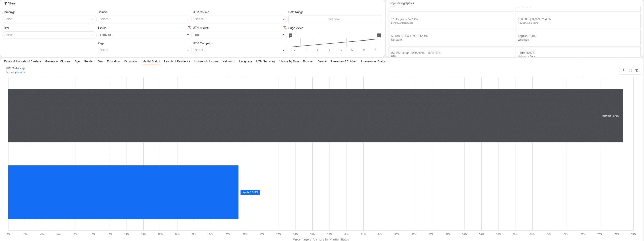Clear the Section filter icon
This screenshot has width=644, height=241.
pos(189,28)
